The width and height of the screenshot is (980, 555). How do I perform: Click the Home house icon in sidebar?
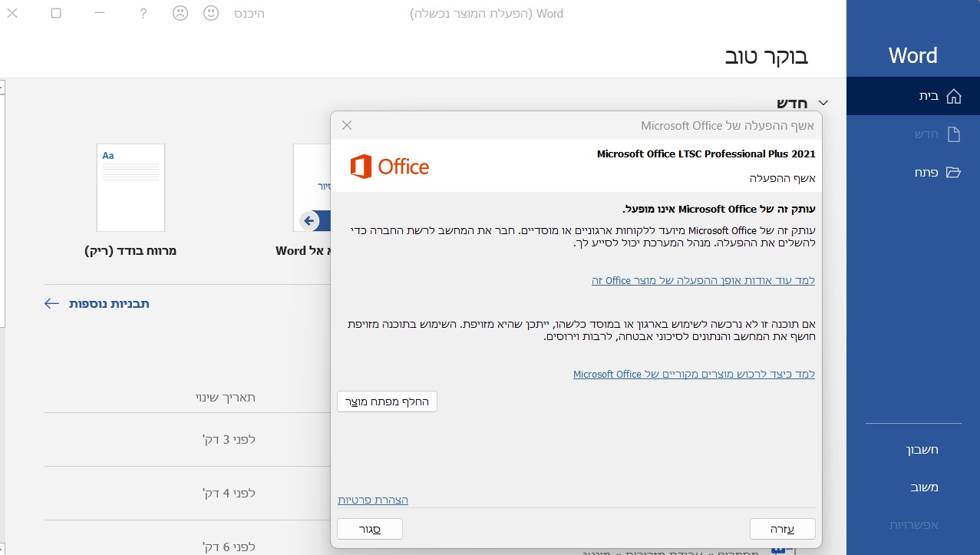(953, 96)
